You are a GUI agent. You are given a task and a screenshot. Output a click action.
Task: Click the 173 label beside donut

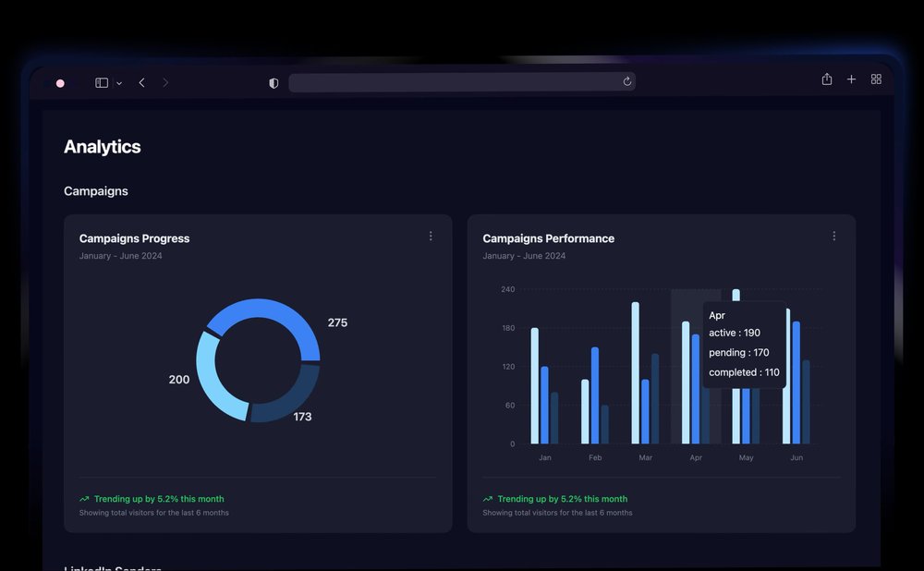tap(302, 417)
